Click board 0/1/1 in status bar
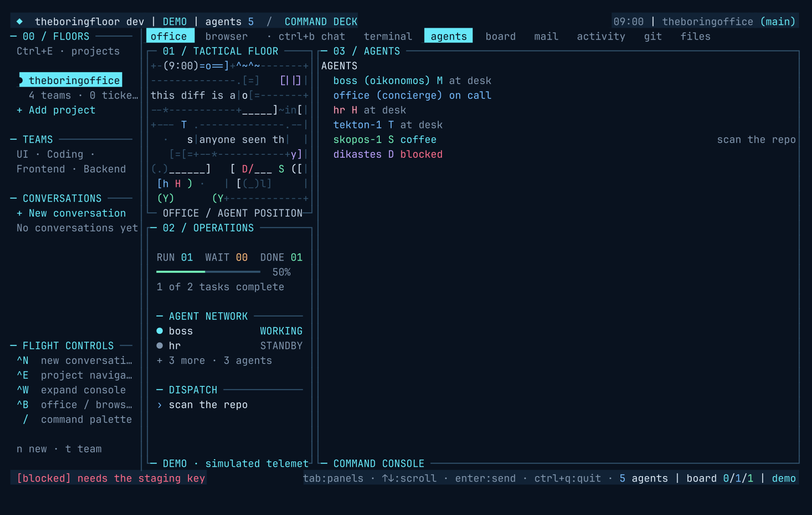The height and width of the screenshot is (515, 812). pos(720,478)
